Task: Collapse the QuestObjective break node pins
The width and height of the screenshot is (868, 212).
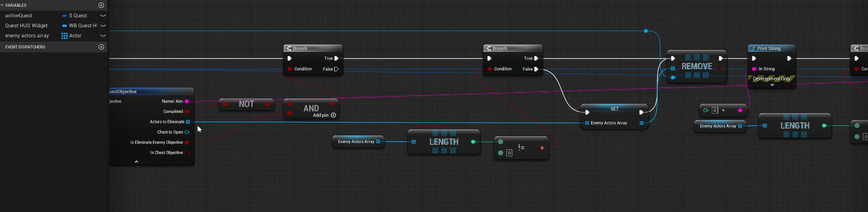Action: [x=137, y=162]
